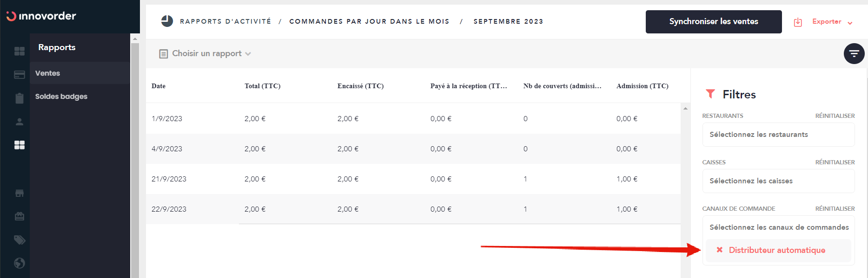This screenshot has height=278, width=868.
Task: Reset the Caisses filter via Réinitialiser
Action: click(835, 162)
